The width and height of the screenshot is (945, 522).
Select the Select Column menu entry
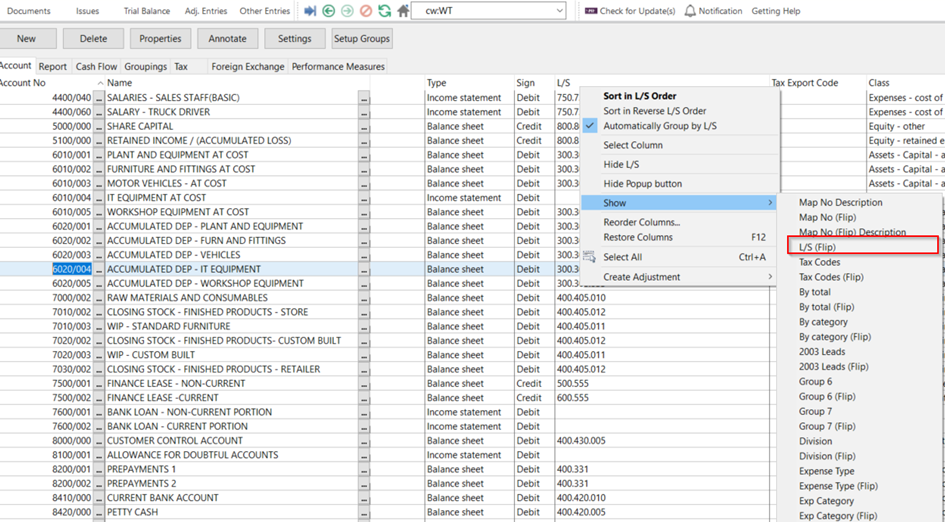coord(633,145)
